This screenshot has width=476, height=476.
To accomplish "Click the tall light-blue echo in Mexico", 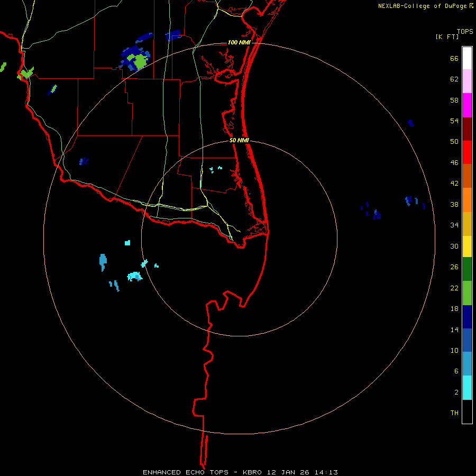I will (103, 262).
